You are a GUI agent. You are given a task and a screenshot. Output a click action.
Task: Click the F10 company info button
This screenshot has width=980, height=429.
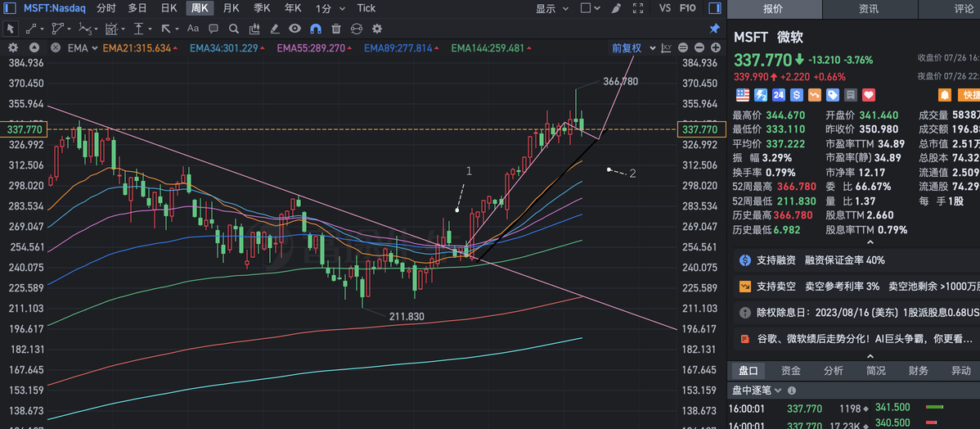coord(687,9)
